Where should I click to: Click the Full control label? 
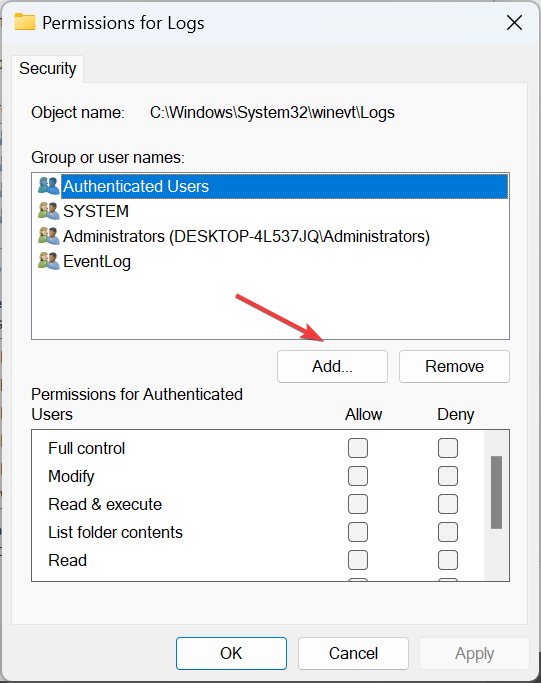(87, 448)
